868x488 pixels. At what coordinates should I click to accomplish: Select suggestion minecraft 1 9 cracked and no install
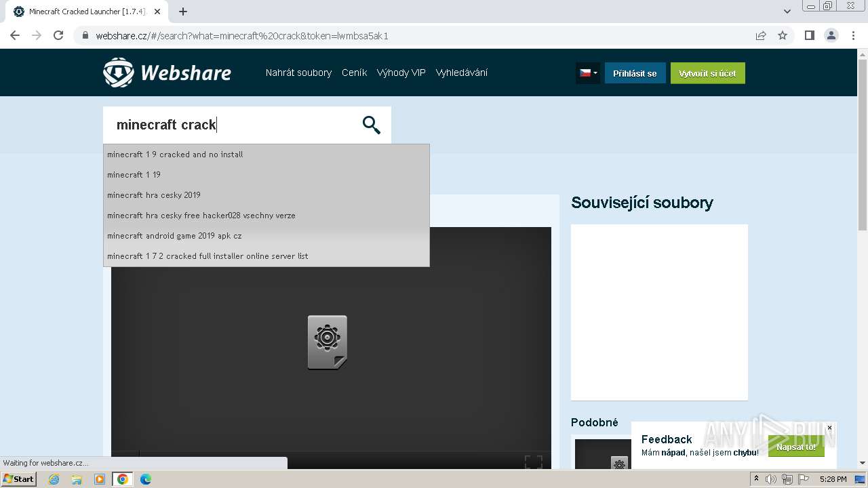(x=267, y=155)
